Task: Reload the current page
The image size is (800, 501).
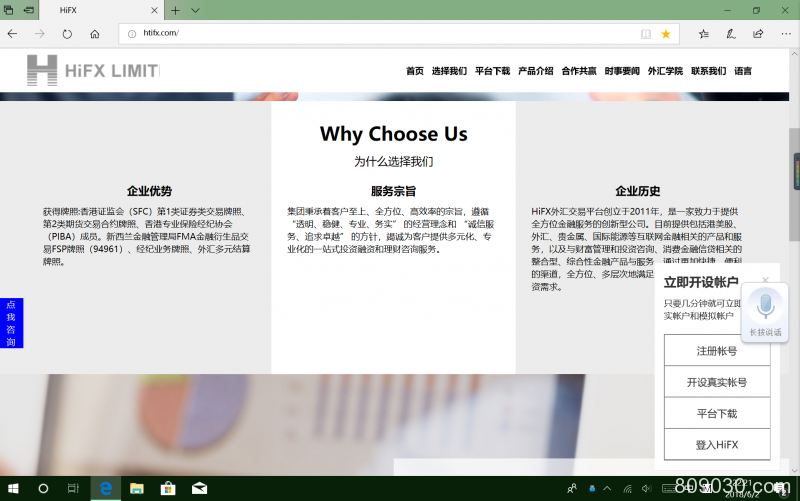Action: coord(67,34)
